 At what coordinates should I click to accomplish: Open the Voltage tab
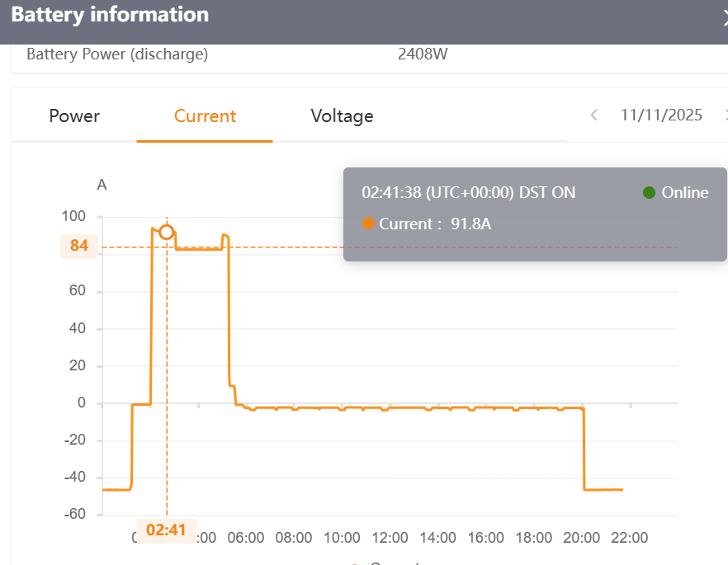coord(343,116)
